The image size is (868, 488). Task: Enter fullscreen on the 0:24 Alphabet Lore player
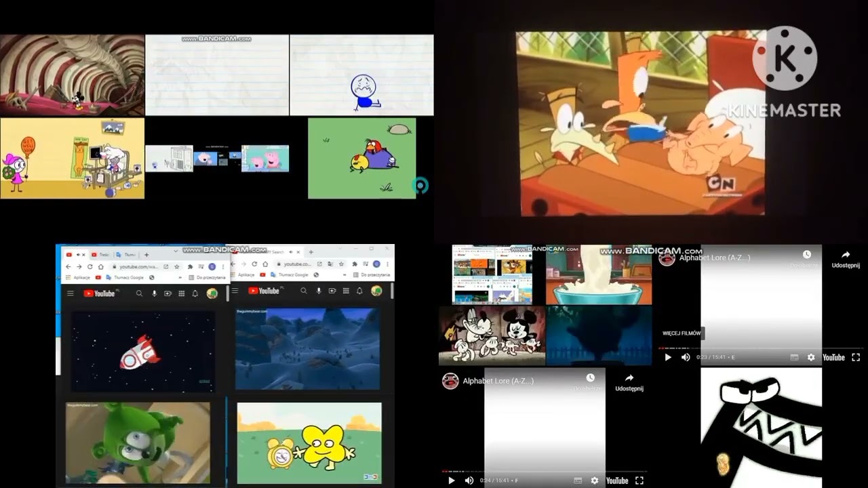click(639, 481)
